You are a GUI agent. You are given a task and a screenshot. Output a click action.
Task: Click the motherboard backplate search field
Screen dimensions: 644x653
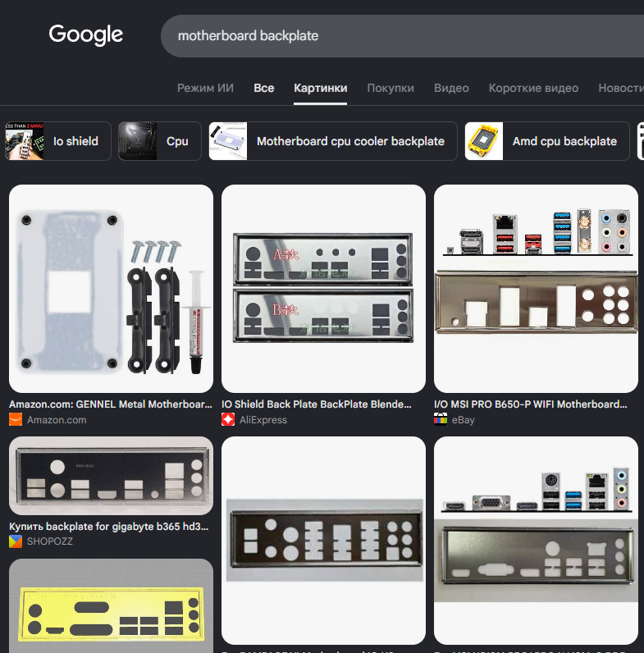(402, 36)
